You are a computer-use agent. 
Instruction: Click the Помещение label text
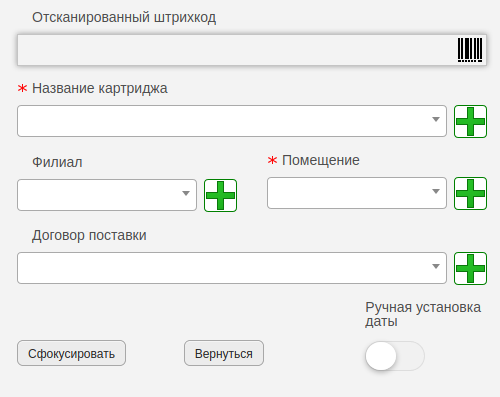[321, 160]
